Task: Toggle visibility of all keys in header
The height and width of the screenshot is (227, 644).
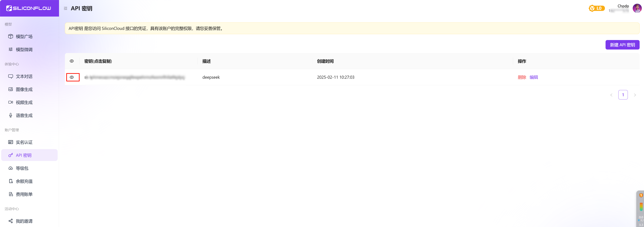Action: coord(72,61)
